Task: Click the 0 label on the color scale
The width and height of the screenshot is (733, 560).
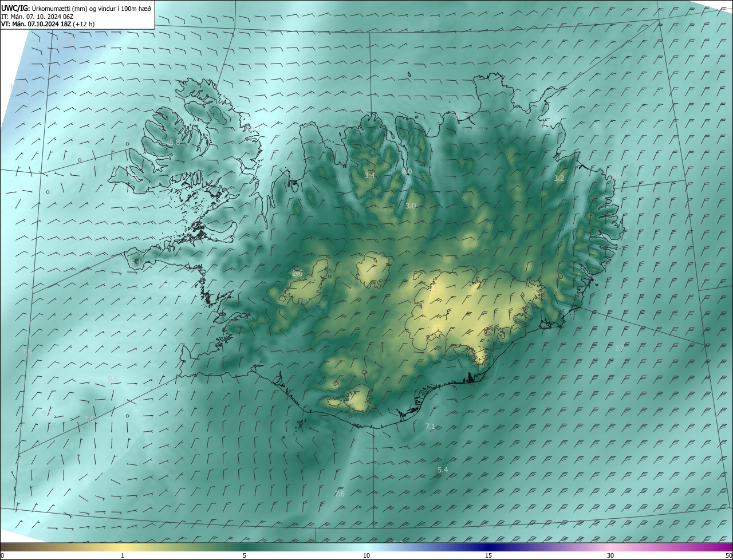Action: [2, 555]
